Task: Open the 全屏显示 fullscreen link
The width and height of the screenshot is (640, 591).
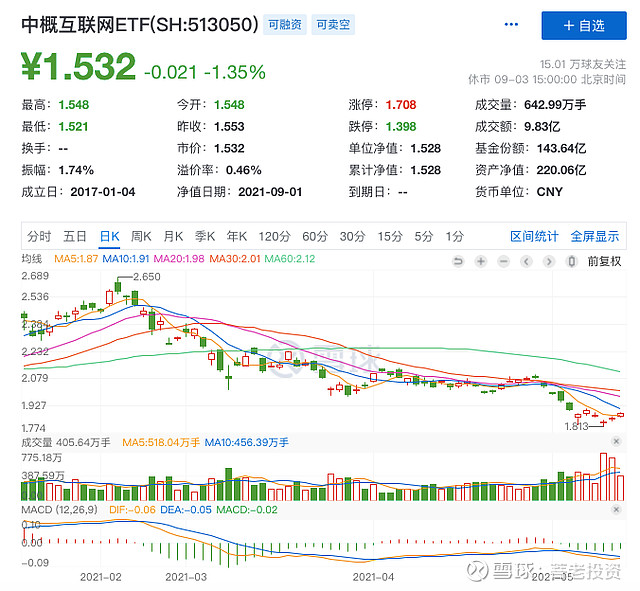Action: click(x=595, y=236)
